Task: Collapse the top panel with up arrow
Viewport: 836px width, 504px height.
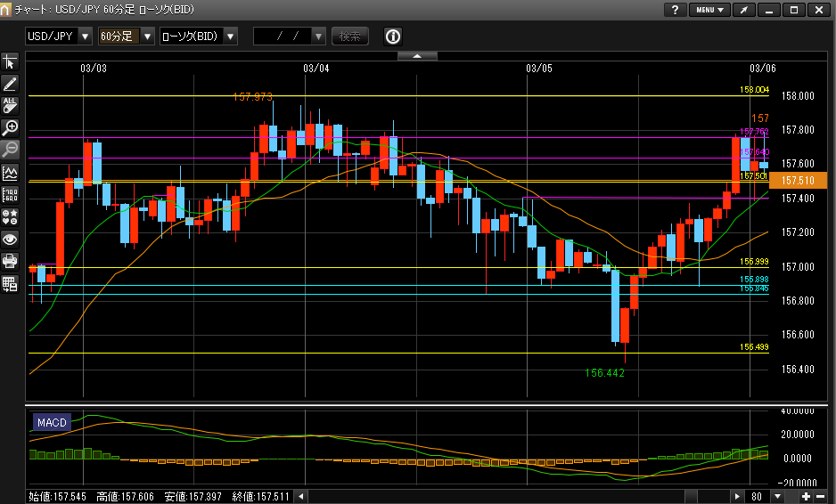Action: pyautogui.click(x=417, y=56)
